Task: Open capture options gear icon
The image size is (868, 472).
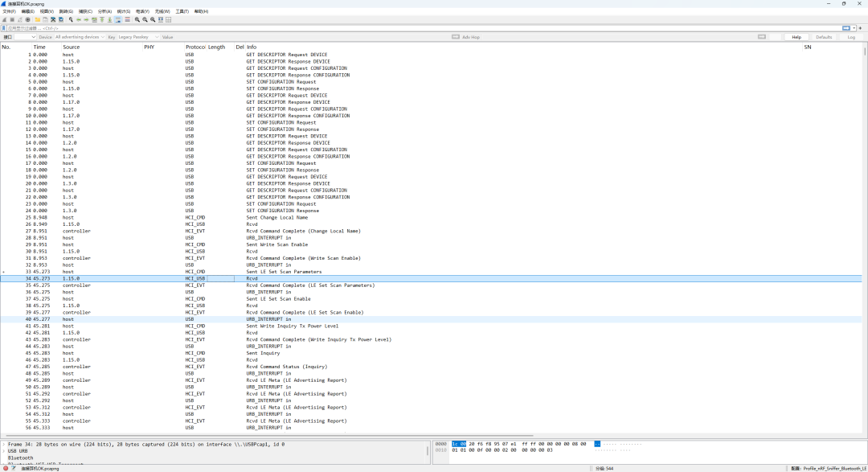Action: point(28,19)
